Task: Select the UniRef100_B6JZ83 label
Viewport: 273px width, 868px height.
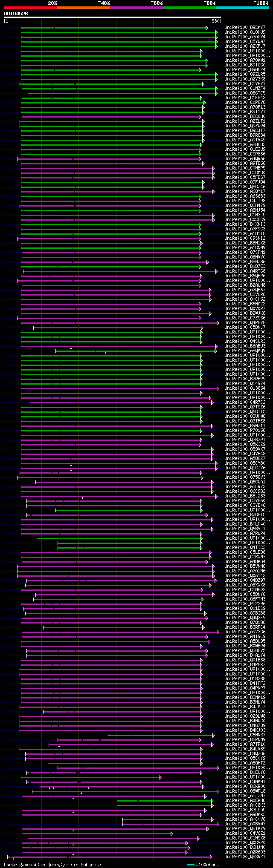Action: click(245, 496)
